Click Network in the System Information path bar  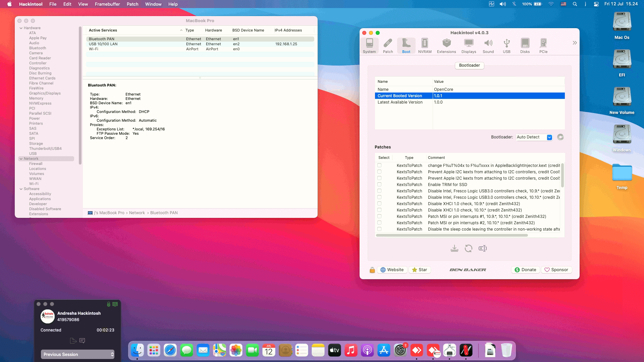pyautogui.click(x=137, y=213)
